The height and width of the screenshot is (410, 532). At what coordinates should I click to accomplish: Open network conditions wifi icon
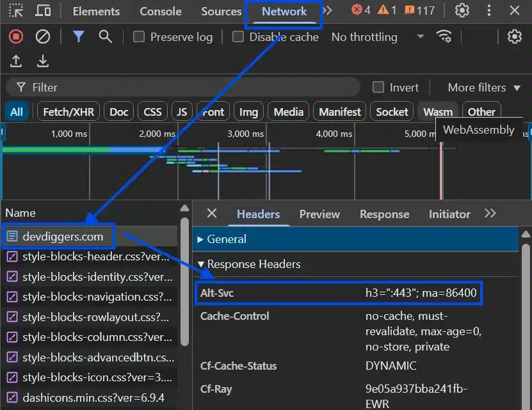point(444,36)
